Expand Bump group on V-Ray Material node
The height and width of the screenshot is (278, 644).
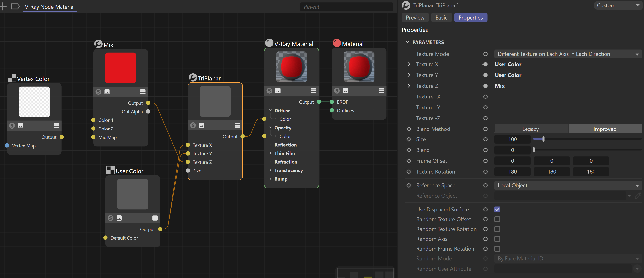(270, 179)
